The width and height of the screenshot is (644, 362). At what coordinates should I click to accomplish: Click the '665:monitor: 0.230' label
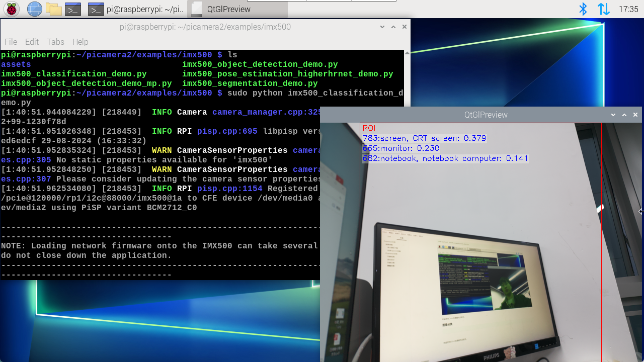(x=401, y=148)
